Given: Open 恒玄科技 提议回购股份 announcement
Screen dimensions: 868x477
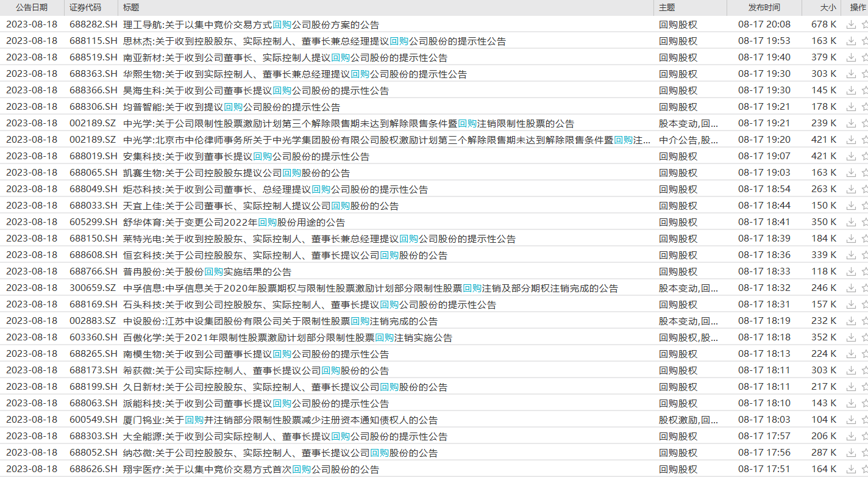Looking at the screenshot, I should coord(285,255).
